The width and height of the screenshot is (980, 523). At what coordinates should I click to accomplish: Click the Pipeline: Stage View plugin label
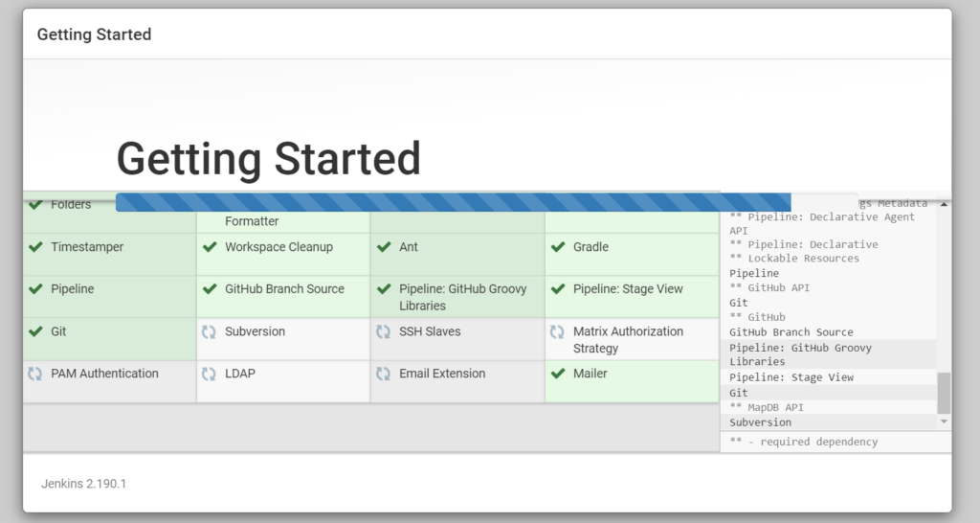[628, 289]
